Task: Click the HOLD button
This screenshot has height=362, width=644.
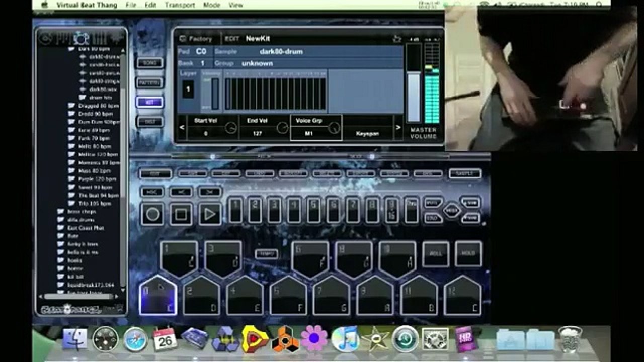Action: pos(468,253)
